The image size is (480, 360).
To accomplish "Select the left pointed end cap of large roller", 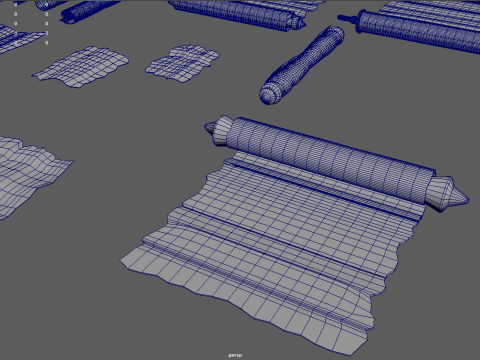I will (x=218, y=131).
